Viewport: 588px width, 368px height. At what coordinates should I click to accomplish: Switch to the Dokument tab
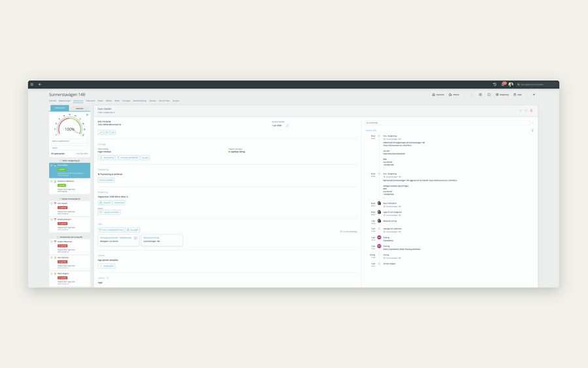click(90, 101)
